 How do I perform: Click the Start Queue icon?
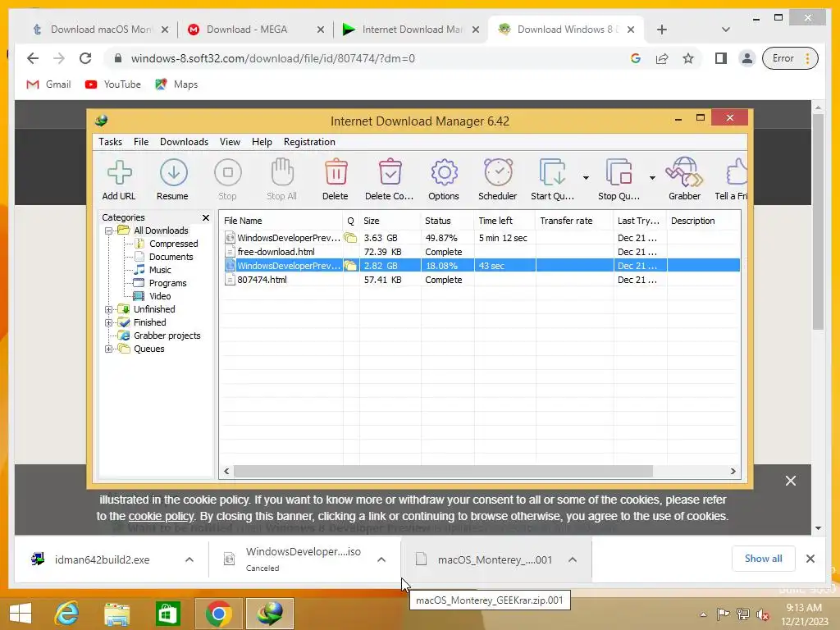pyautogui.click(x=552, y=179)
